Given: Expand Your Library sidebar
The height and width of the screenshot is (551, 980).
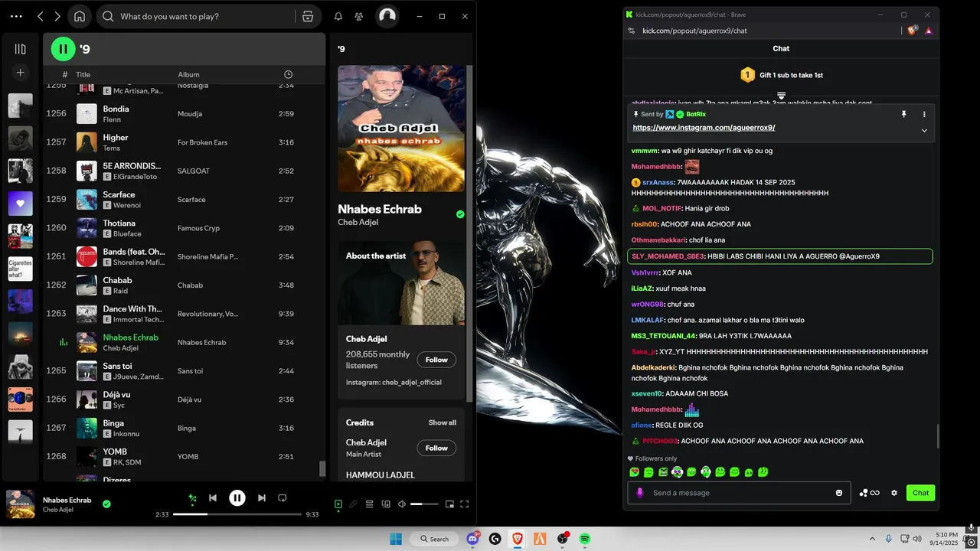Looking at the screenshot, I should (21, 49).
